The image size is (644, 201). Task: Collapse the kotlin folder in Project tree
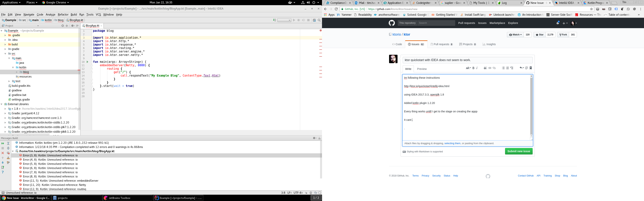coord(13,67)
